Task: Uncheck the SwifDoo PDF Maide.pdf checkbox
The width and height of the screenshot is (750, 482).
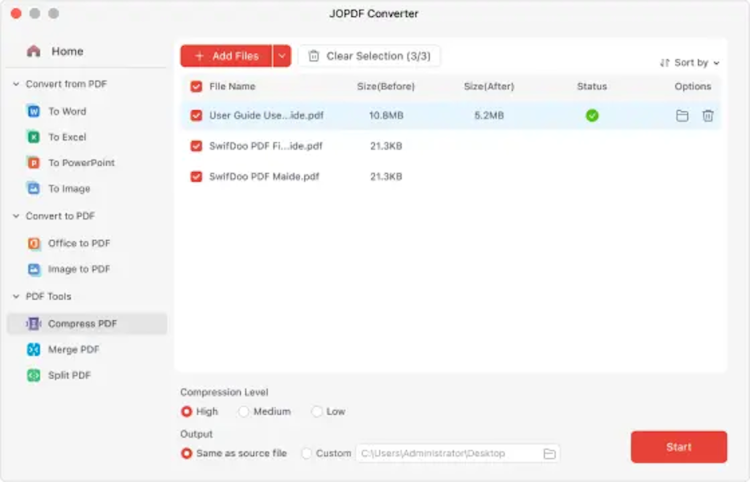Action: (x=196, y=177)
